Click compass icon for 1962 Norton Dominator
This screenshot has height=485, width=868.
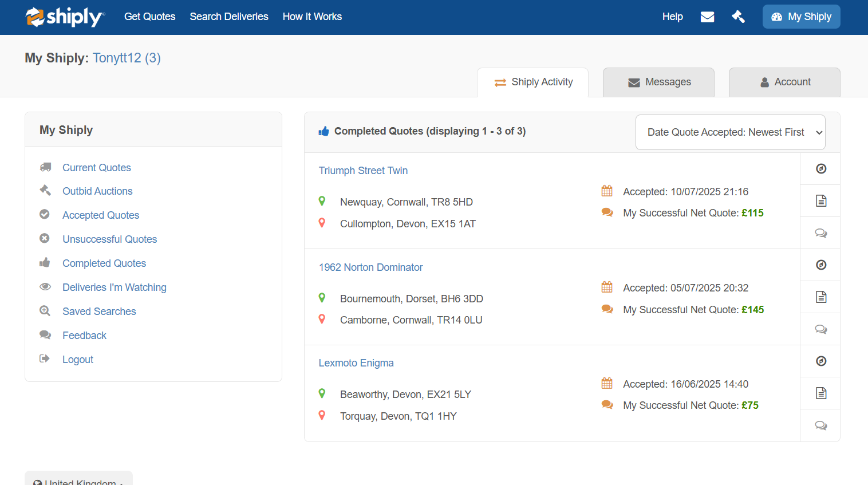pyautogui.click(x=820, y=265)
